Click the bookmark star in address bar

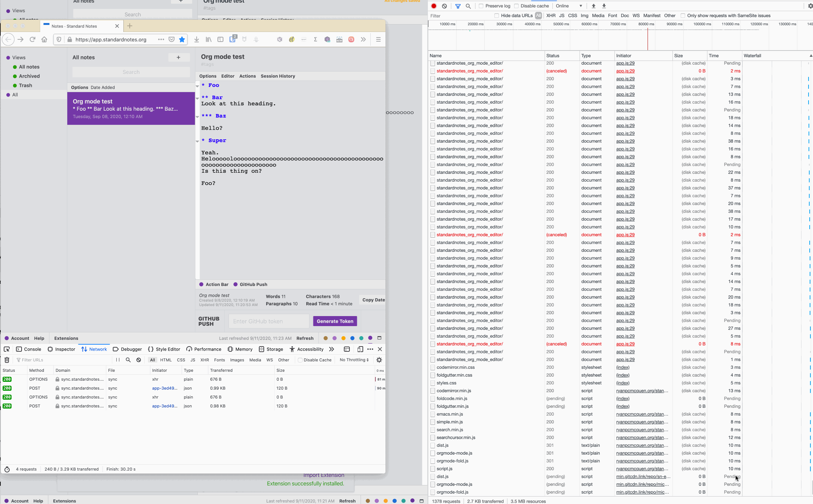tap(182, 39)
